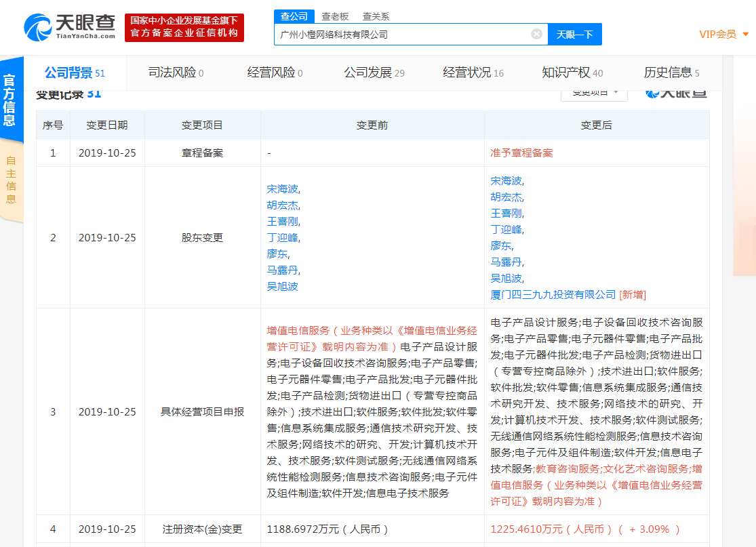
Task: Click the TianYanCha logo
Action: [69, 27]
